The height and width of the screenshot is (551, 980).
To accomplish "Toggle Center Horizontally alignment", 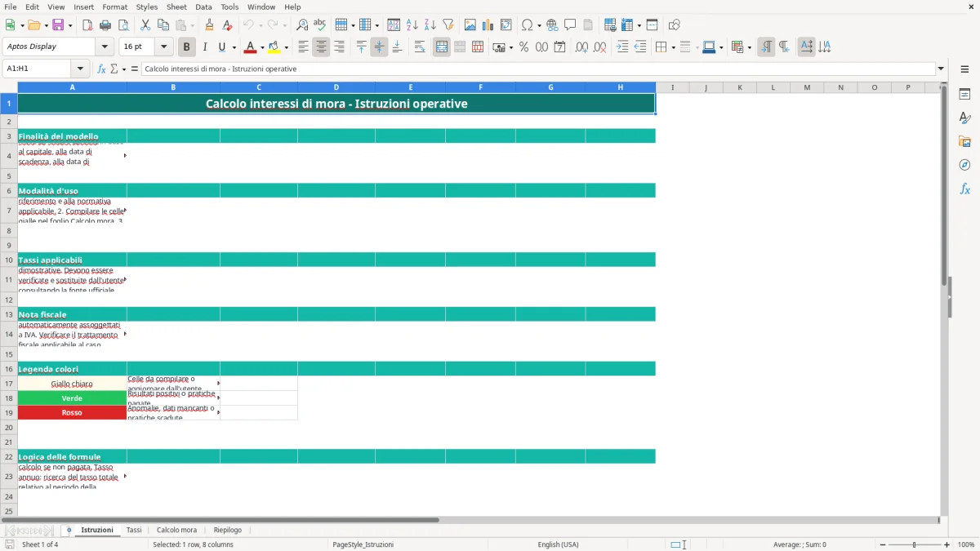I will click(x=321, y=47).
